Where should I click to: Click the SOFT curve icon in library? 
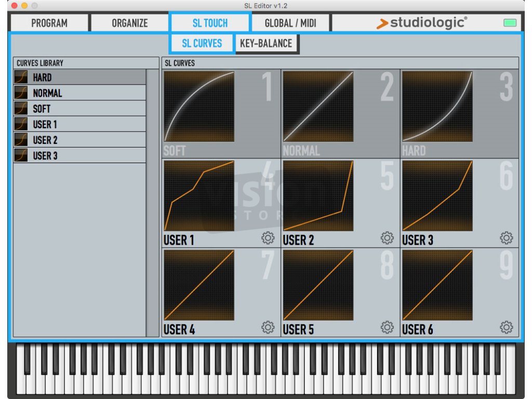(21, 108)
